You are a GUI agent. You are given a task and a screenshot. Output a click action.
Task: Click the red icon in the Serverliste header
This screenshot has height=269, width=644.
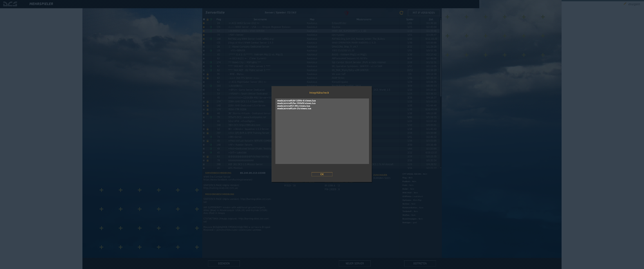pos(346,13)
